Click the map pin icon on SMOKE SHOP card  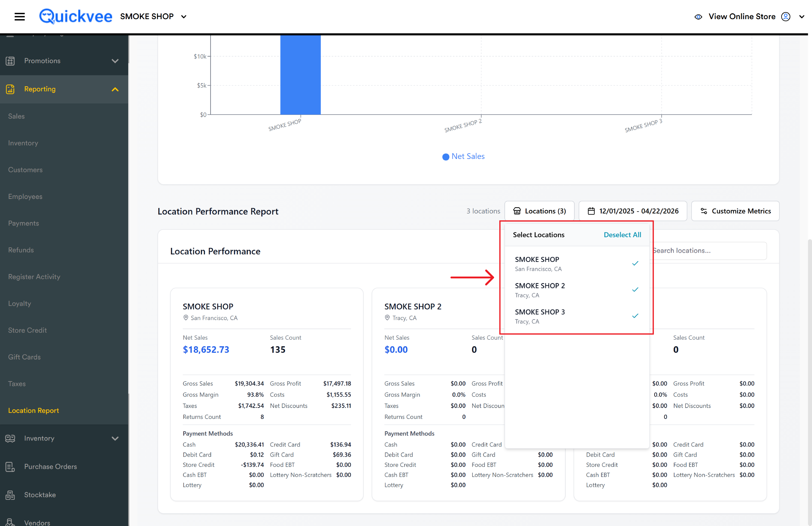click(x=186, y=318)
